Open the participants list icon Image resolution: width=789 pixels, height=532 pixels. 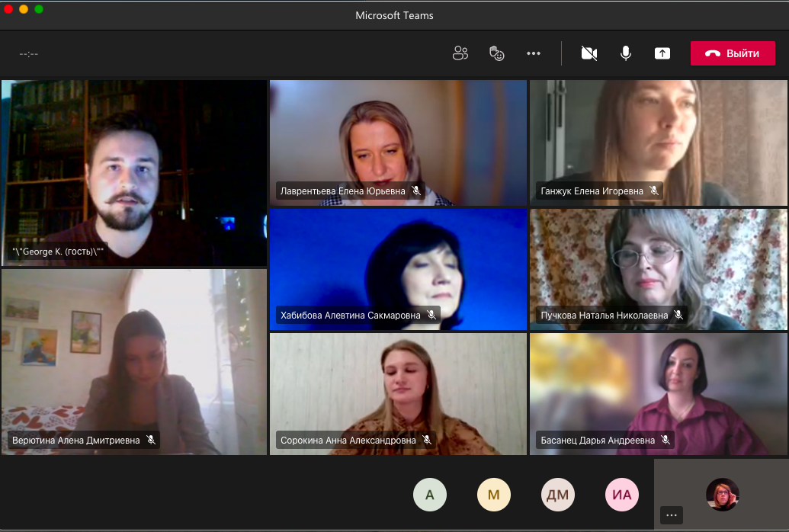tap(460, 53)
